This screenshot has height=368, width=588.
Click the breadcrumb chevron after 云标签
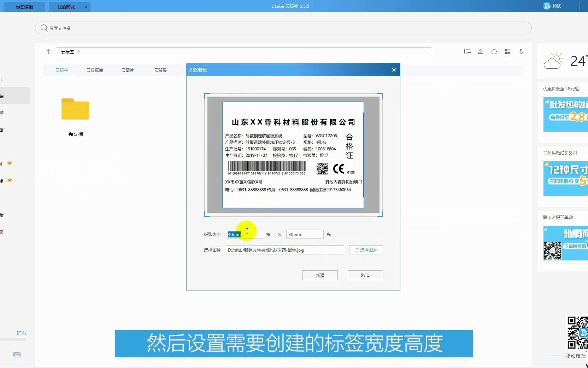pos(79,52)
